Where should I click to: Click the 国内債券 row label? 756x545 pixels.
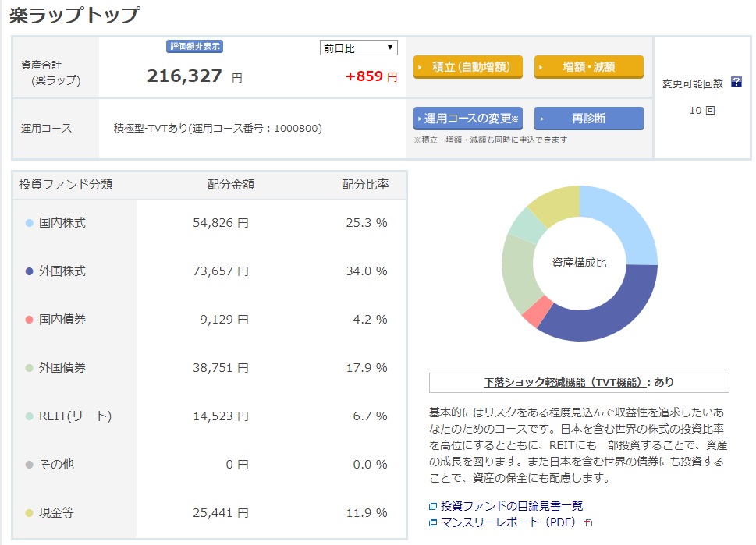click(x=62, y=320)
